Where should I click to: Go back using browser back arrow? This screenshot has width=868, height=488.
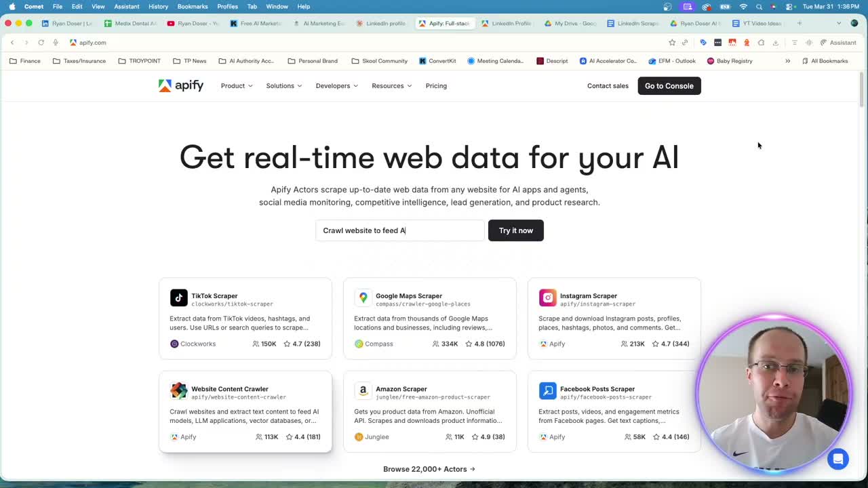pyautogui.click(x=12, y=43)
